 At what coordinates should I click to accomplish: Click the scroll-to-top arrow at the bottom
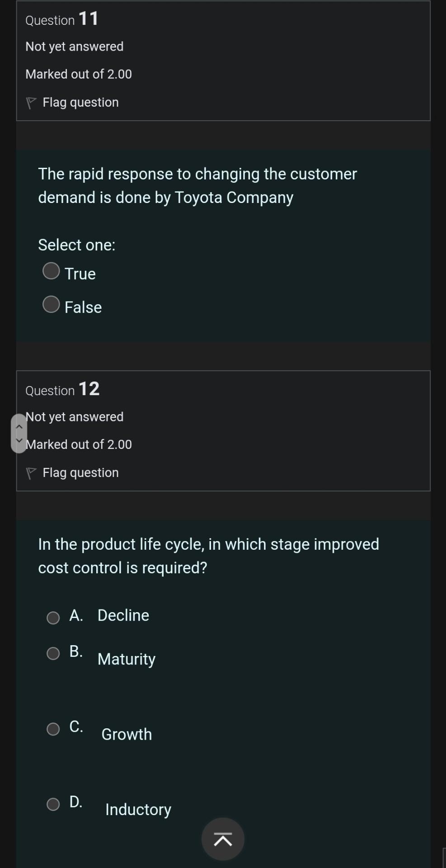click(x=222, y=839)
